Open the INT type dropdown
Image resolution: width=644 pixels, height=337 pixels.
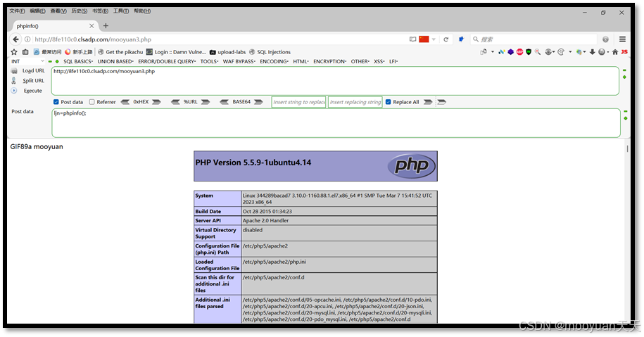(x=27, y=62)
